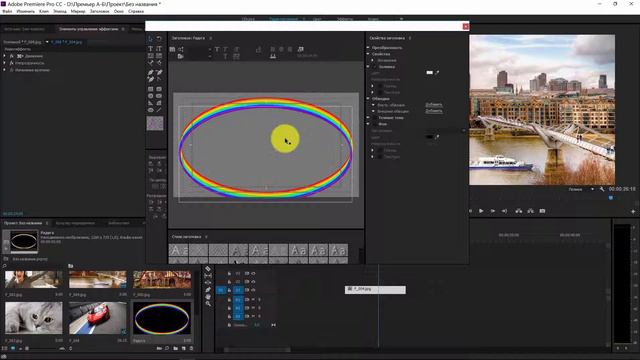Step forward one frame in Program monitor
This screenshot has width=640, height=360.
pyautogui.click(x=493, y=211)
